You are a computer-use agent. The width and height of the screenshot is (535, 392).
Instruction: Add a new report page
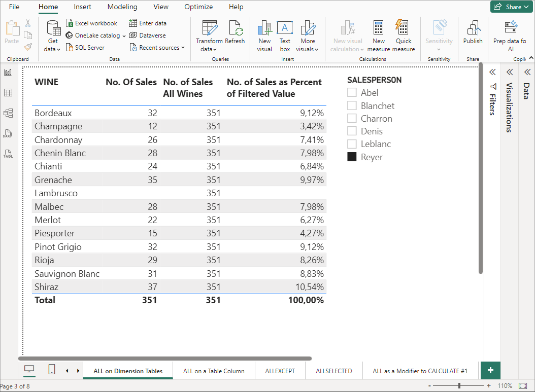pos(490,371)
